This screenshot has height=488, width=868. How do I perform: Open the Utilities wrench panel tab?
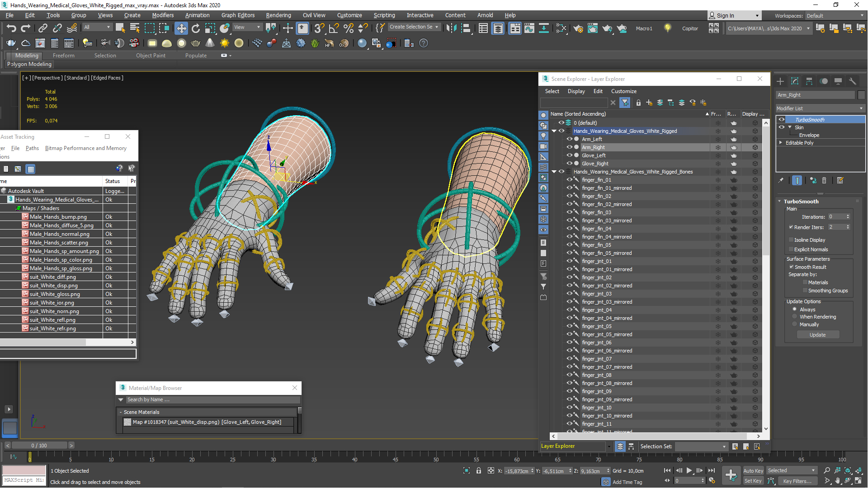[853, 81]
